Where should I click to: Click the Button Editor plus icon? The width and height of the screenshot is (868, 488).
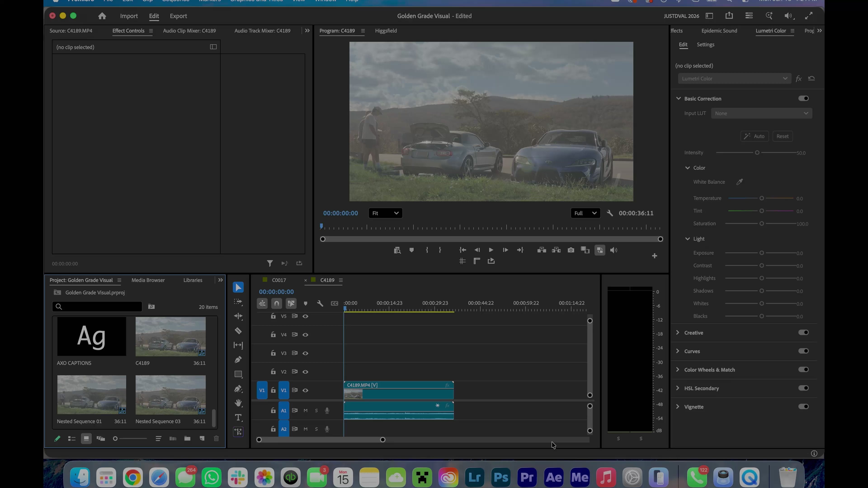click(654, 256)
